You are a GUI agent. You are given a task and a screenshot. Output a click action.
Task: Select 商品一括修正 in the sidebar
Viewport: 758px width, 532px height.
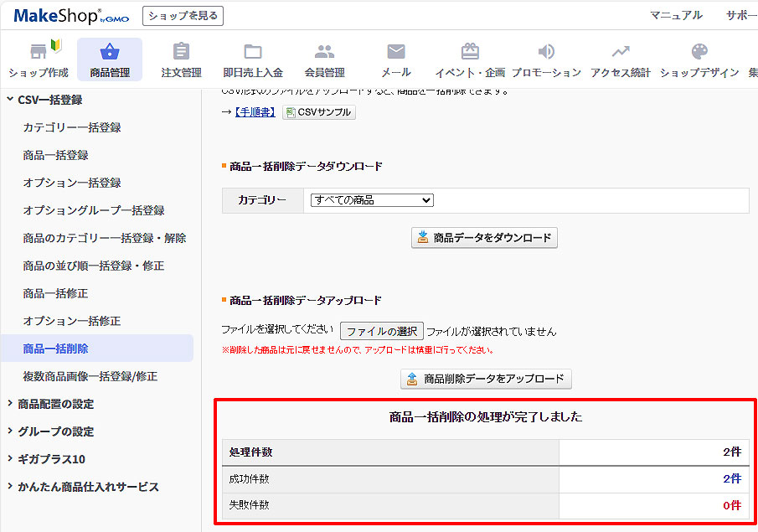coord(55,293)
